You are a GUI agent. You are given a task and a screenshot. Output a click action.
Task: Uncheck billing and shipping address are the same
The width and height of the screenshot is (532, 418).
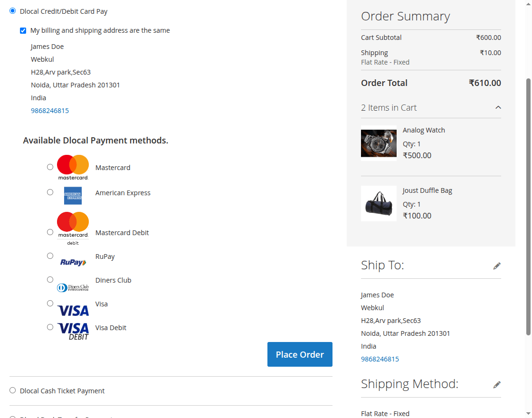click(x=23, y=30)
